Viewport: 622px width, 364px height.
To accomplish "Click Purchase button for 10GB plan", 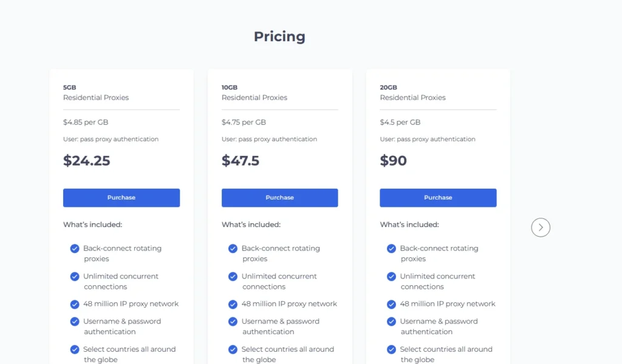I will coord(279,198).
